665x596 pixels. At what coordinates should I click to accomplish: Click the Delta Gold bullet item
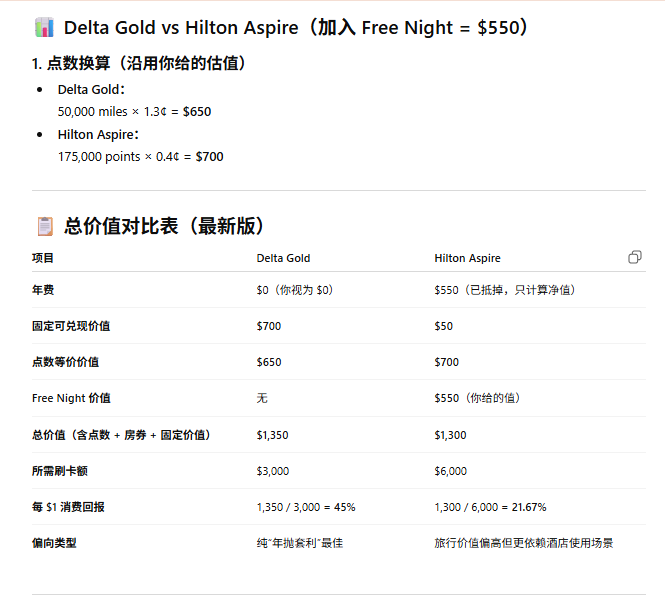(x=91, y=90)
